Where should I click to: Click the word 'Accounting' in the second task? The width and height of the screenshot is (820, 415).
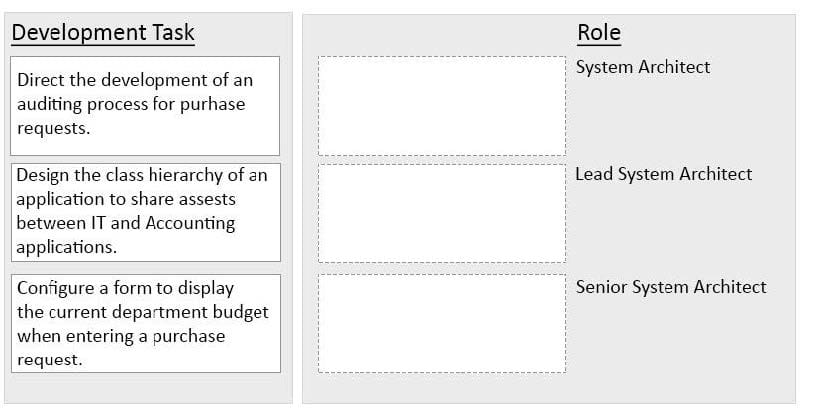pos(190,223)
